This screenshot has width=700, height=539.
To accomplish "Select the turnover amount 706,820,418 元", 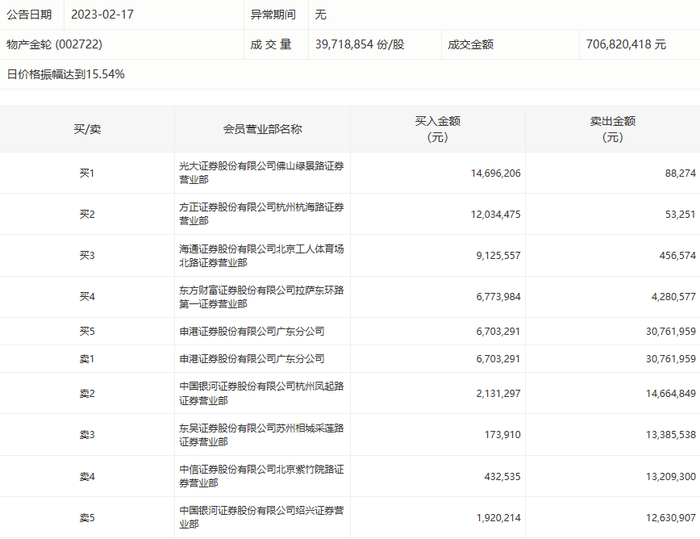I will (x=626, y=44).
